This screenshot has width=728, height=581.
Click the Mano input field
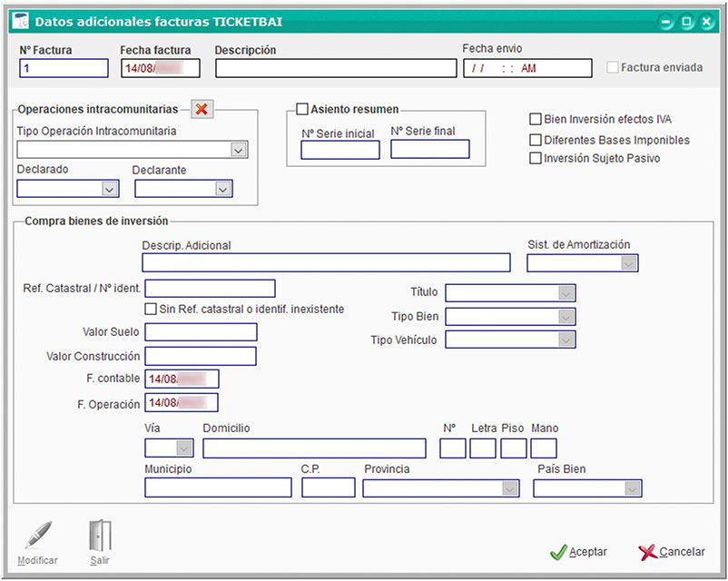point(544,448)
